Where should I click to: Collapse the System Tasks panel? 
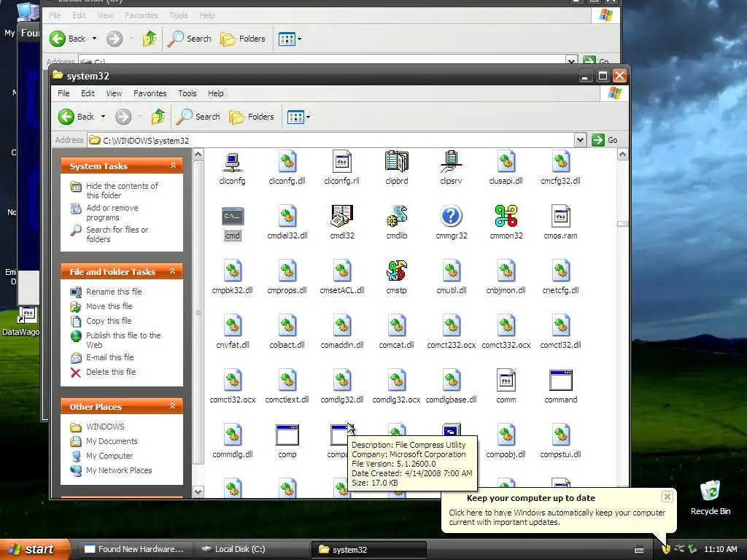tap(173, 166)
